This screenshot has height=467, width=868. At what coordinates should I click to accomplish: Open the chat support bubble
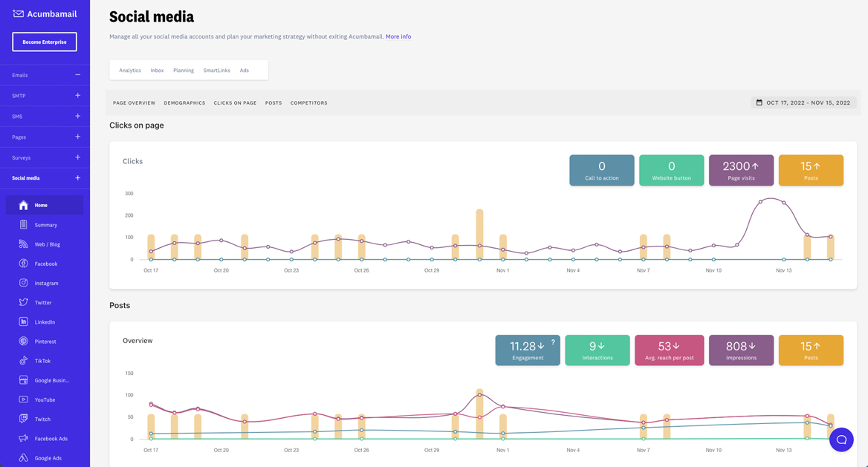point(841,440)
